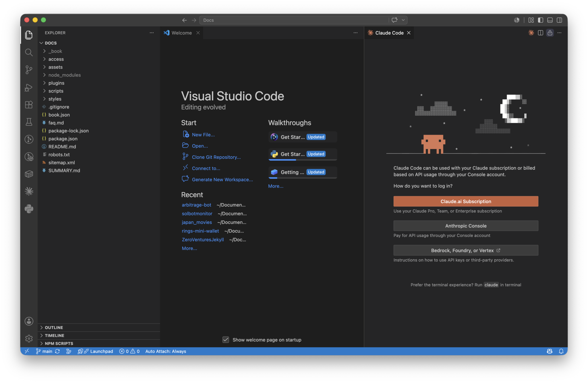588x382 pixels.
Task: Toggle the editor group lock icon
Action: [550, 33]
